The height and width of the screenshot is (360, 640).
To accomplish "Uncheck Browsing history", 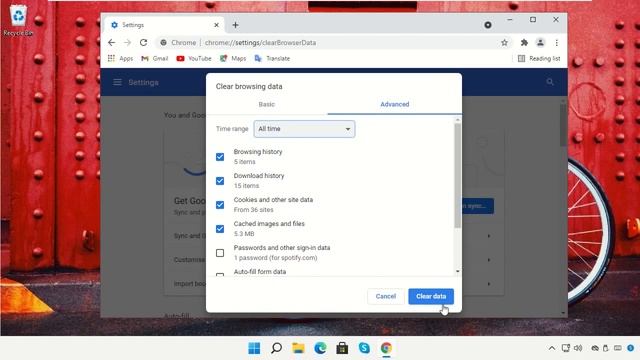I will tap(220, 157).
